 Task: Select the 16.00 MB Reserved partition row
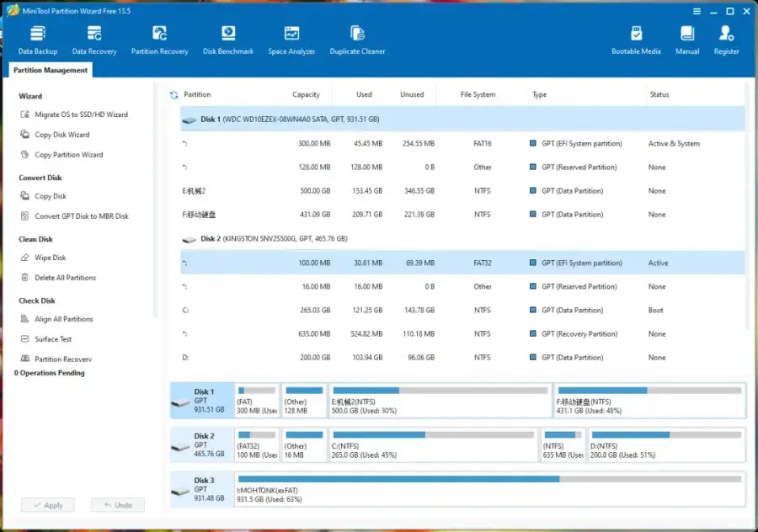pyautogui.click(x=462, y=286)
